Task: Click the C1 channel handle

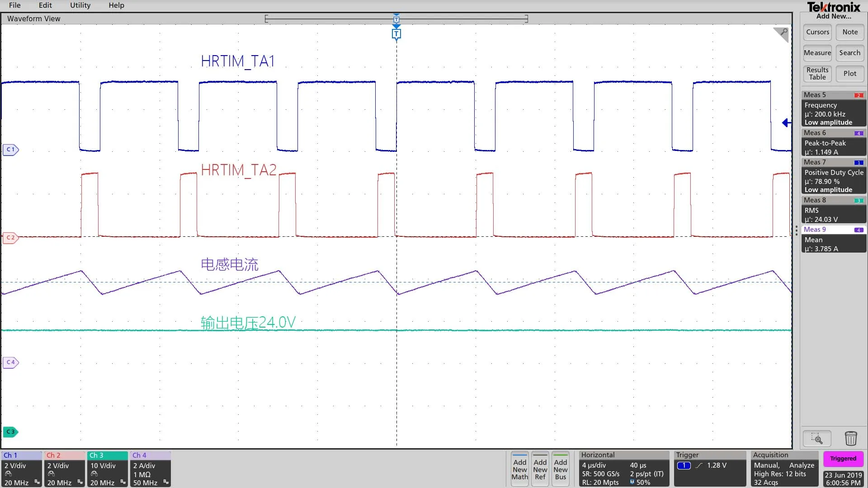Action: [x=10, y=150]
